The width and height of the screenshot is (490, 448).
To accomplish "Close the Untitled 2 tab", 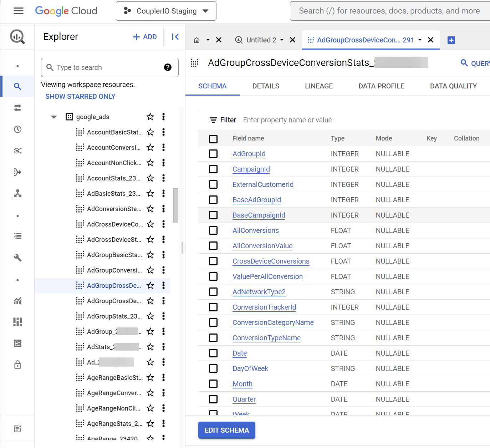I will [292, 40].
